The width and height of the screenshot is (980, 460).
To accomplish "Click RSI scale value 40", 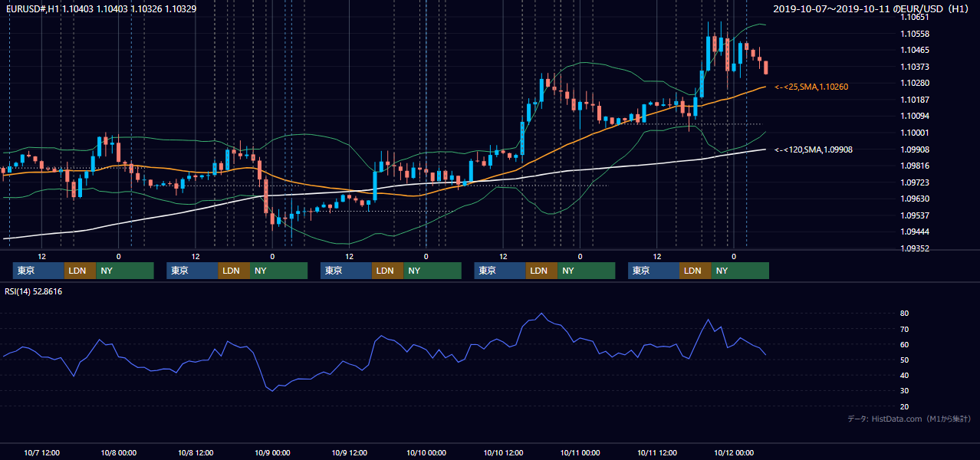I will click(x=905, y=376).
